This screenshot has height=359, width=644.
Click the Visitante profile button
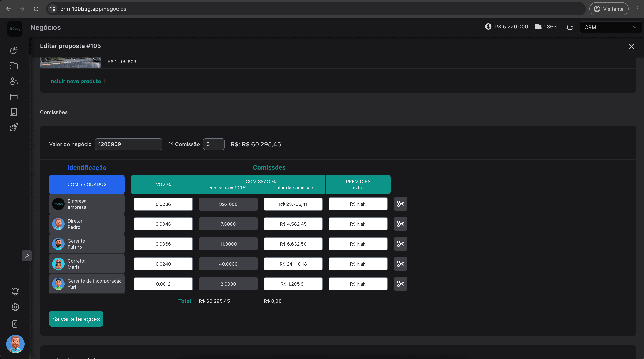(x=609, y=9)
